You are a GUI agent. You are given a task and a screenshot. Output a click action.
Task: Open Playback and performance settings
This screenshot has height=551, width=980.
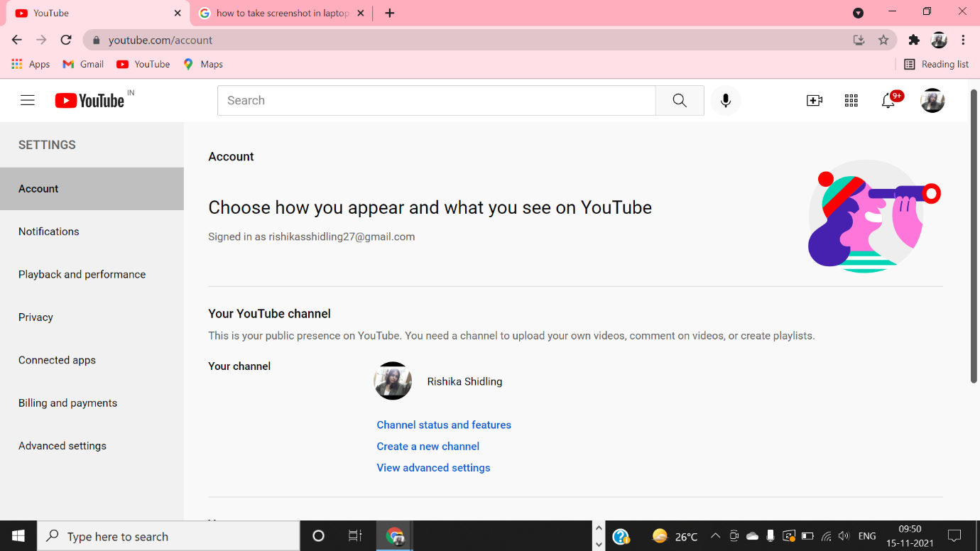pos(92,274)
